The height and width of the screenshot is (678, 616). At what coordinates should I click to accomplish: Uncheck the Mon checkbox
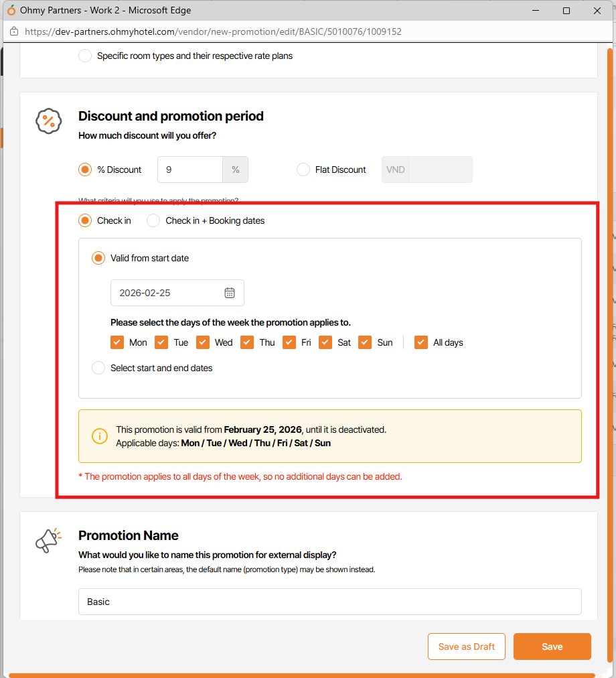pyautogui.click(x=117, y=342)
